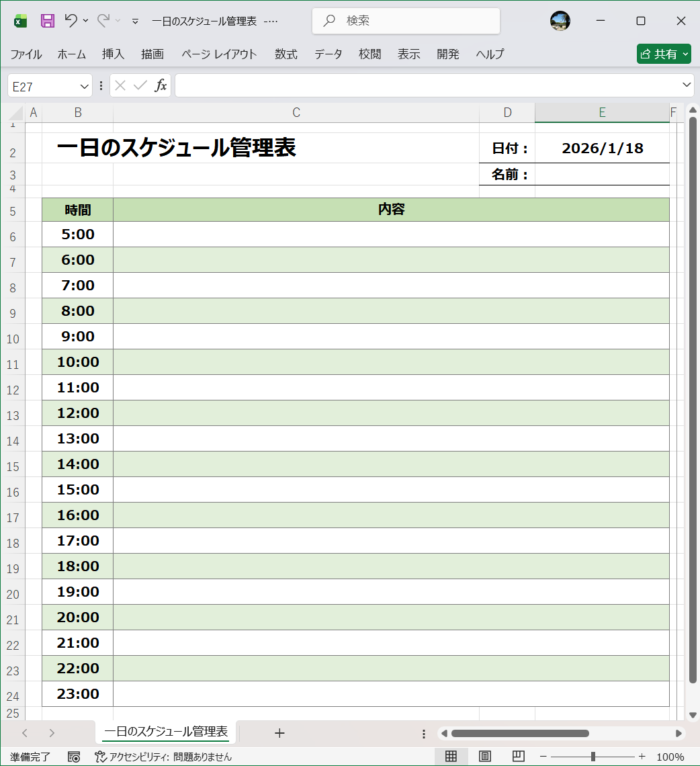Open the Name Box dropdown showing E27
The image size is (700, 766).
coord(82,85)
